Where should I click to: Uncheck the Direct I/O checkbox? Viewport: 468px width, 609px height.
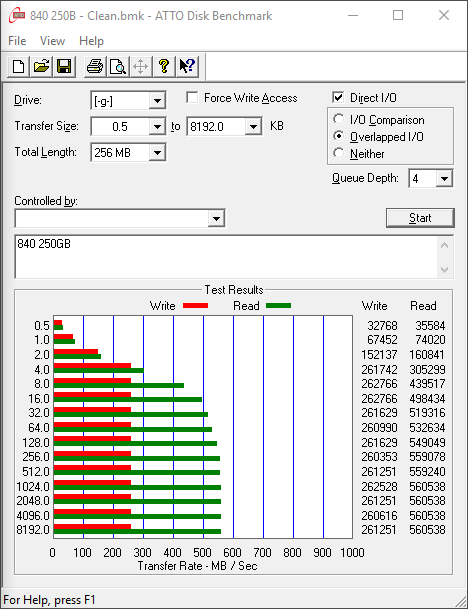tap(338, 97)
